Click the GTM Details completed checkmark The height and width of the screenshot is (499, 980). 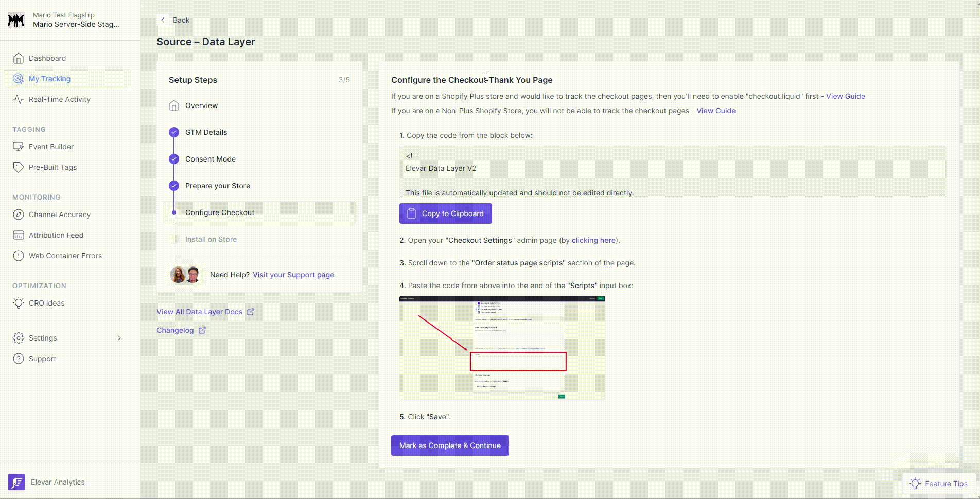point(174,132)
